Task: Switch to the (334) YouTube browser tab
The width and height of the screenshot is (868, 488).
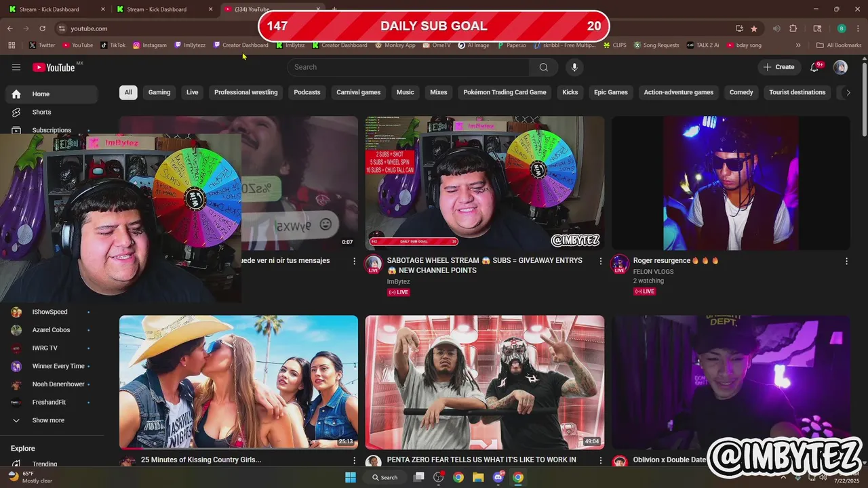Action: coord(271,9)
